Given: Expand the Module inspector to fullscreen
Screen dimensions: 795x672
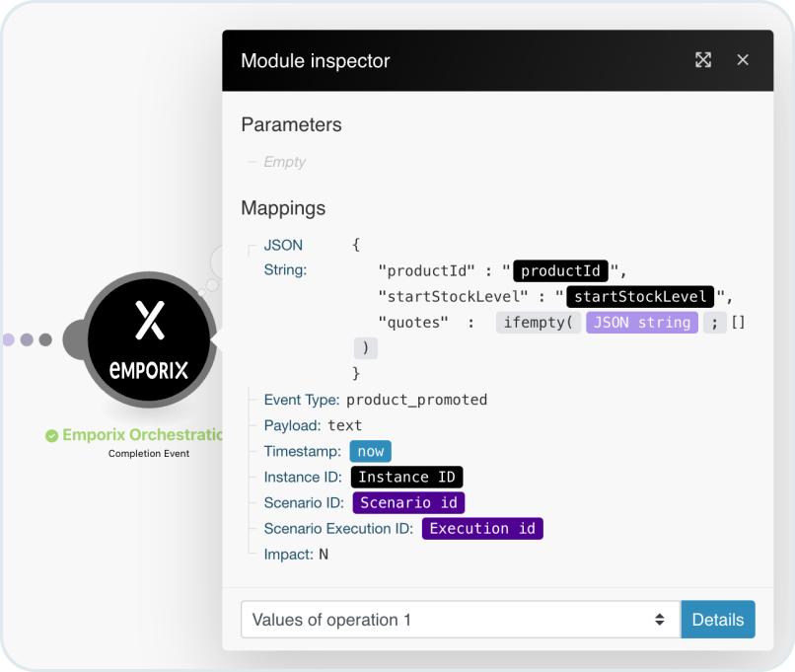Looking at the screenshot, I should (703, 60).
